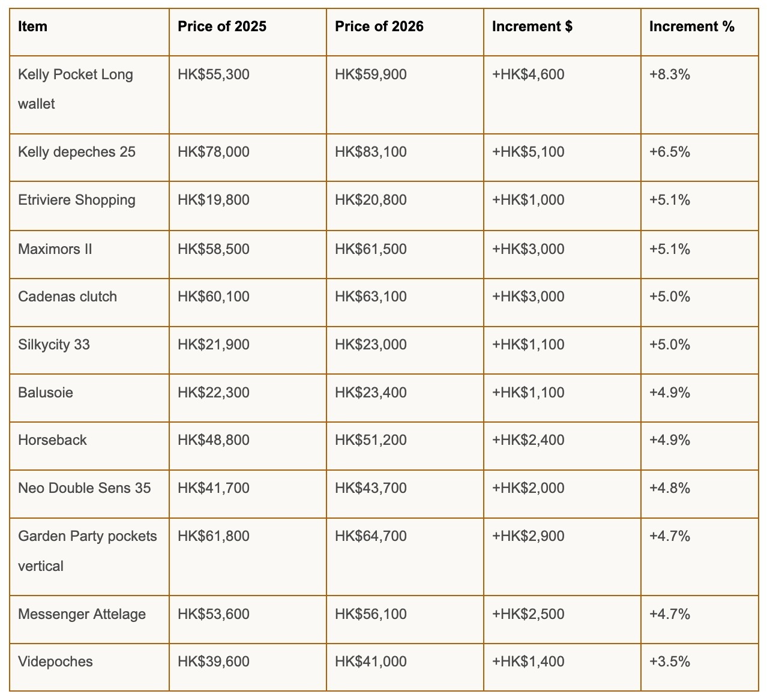Click the Silkycity 33 item name
Screen dimensions: 767x700
[54, 345]
